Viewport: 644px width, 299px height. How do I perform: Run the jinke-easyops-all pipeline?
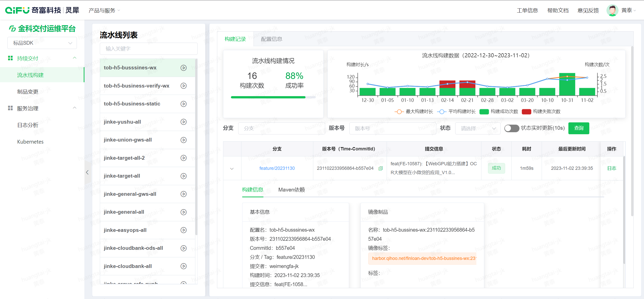pos(183,230)
